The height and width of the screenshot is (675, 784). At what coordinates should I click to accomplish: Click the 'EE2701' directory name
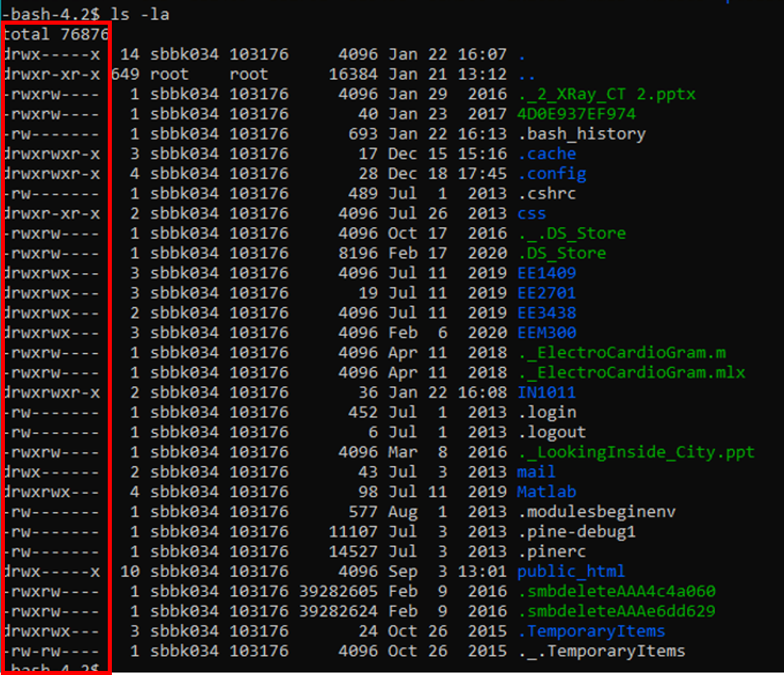[546, 293]
